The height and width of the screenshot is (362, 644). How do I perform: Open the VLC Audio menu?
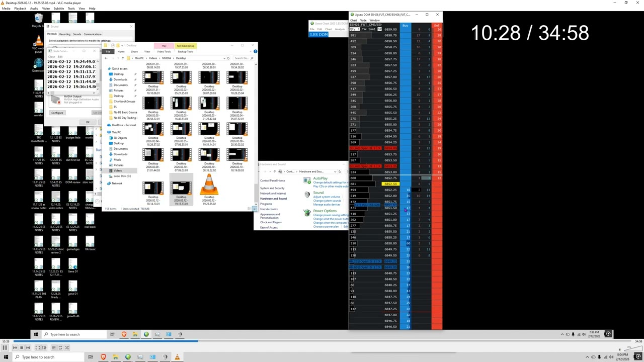[34, 9]
